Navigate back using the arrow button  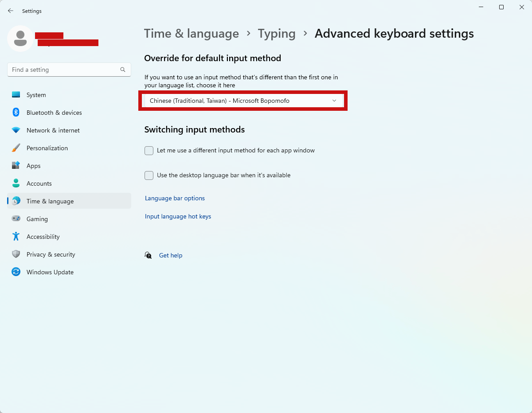[11, 11]
